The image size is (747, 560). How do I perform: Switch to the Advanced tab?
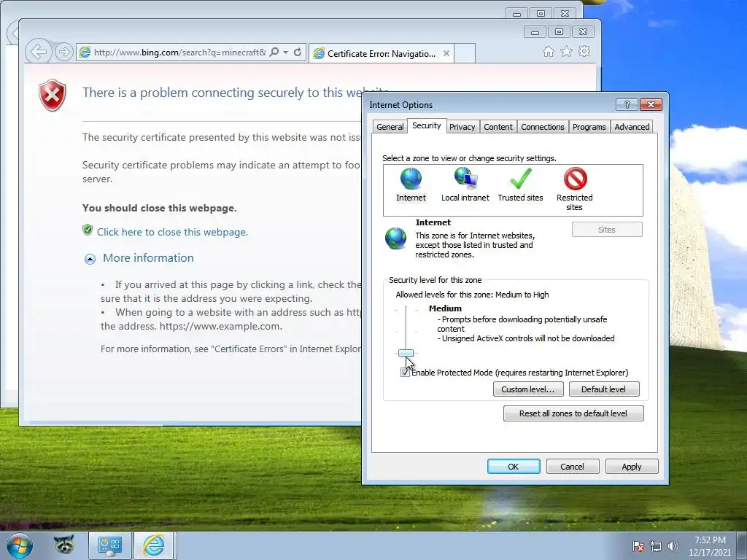click(x=632, y=127)
